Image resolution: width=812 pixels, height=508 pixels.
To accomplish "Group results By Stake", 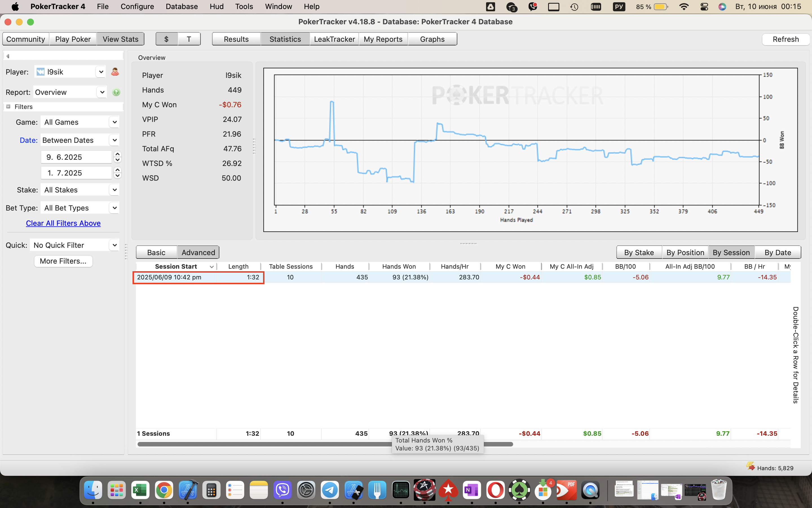I will coord(639,252).
